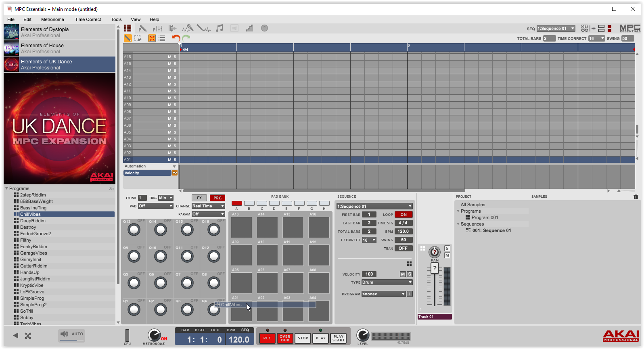Open the CHANGE Real Time dropdown
This screenshot has height=349, width=644.
pyautogui.click(x=208, y=206)
